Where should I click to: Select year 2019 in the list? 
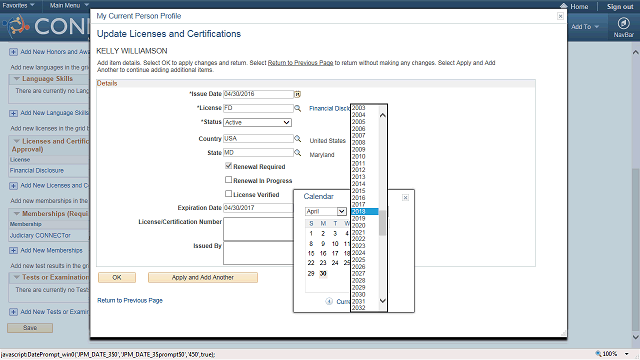364,218
